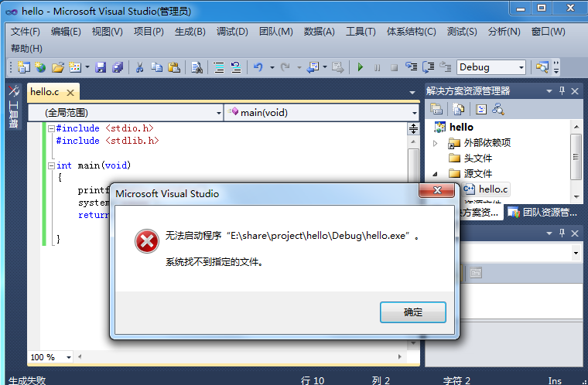Toggle auto-hide pin on Solution Explorer panel

[x=562, y=90]
